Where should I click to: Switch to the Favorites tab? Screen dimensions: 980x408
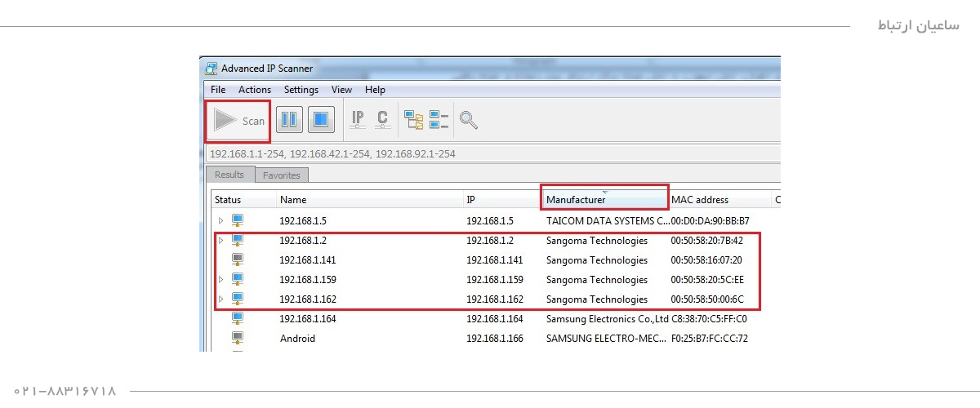point(281,175)
